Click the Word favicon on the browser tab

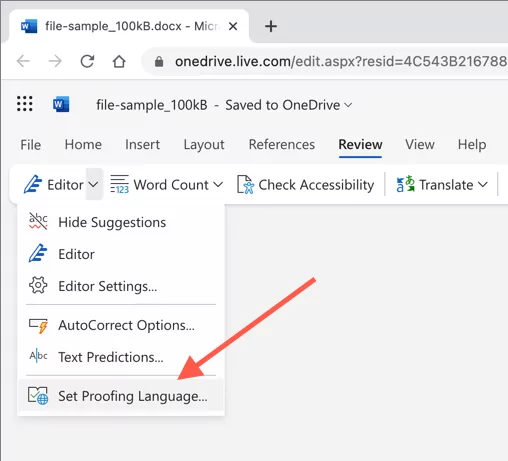29,26
